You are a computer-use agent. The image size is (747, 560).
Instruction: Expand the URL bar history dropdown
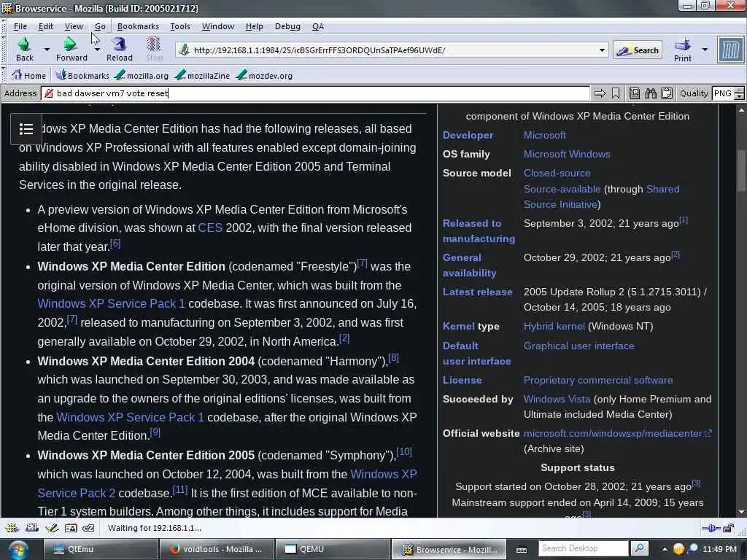click(x=602, y=50)
